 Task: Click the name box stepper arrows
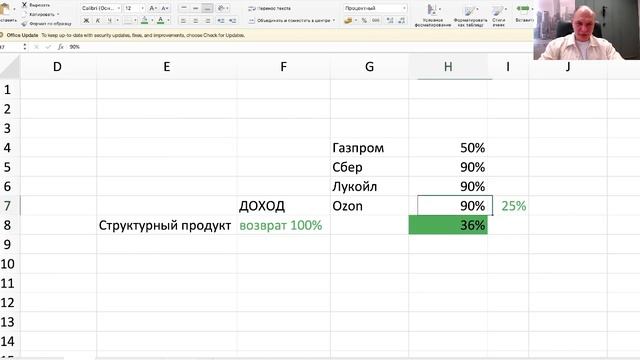25,47
